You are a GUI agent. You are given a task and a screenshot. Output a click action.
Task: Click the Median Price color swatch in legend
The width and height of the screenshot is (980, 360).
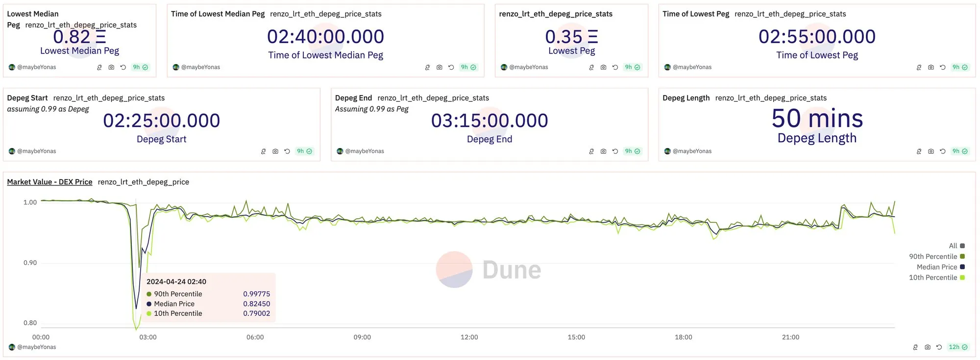point(962,267)
